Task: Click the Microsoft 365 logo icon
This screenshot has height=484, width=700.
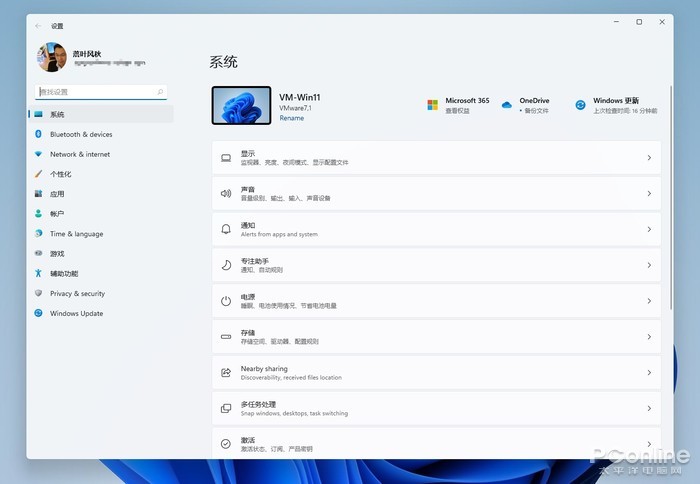Action: 433,104
